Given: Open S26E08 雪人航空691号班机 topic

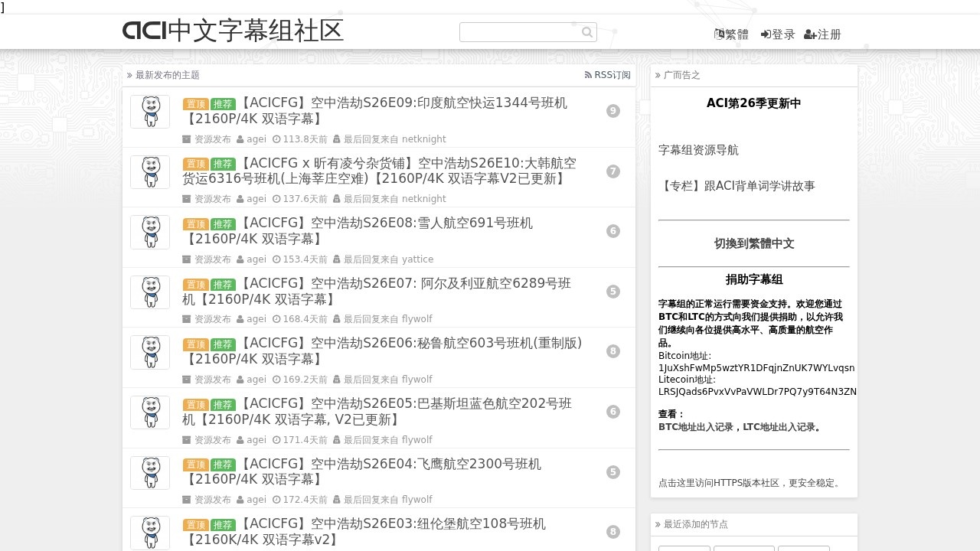Looking at the screenshot, I should tap(358, 231).
